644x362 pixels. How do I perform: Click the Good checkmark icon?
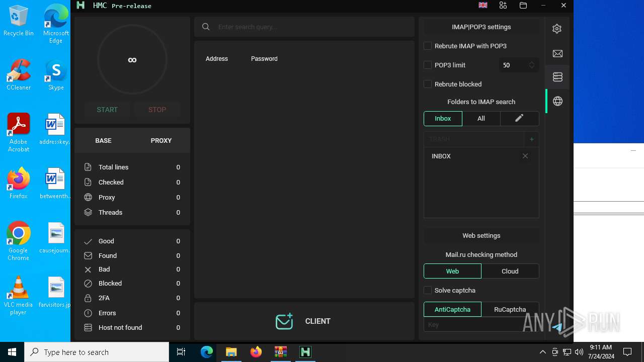click(x=88, y=241)
